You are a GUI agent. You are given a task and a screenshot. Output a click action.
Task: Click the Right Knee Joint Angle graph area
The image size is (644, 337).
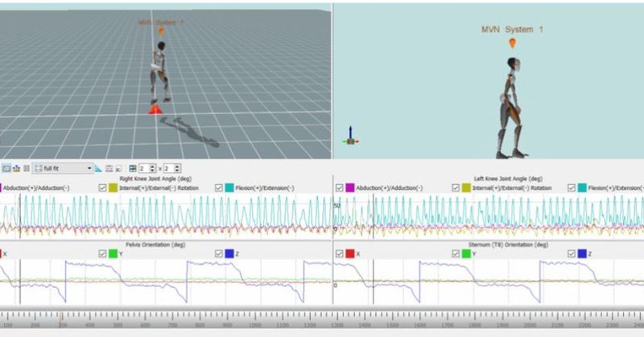166,216
